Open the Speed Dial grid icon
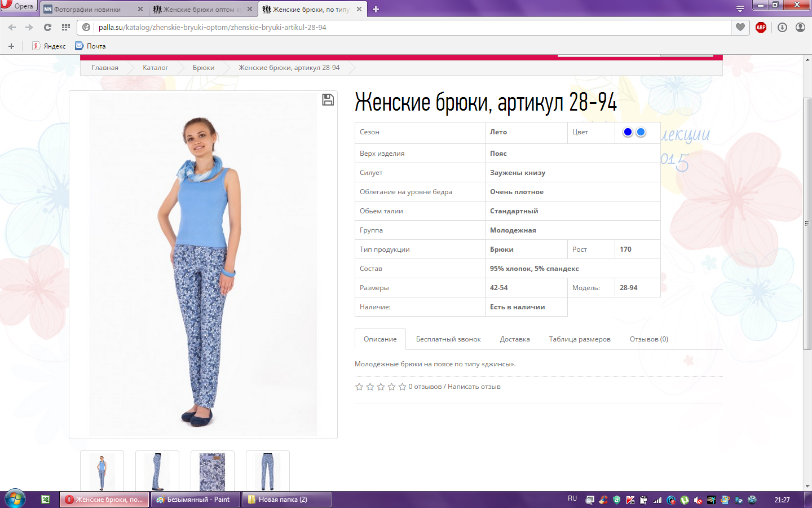 tap(66, 27)
